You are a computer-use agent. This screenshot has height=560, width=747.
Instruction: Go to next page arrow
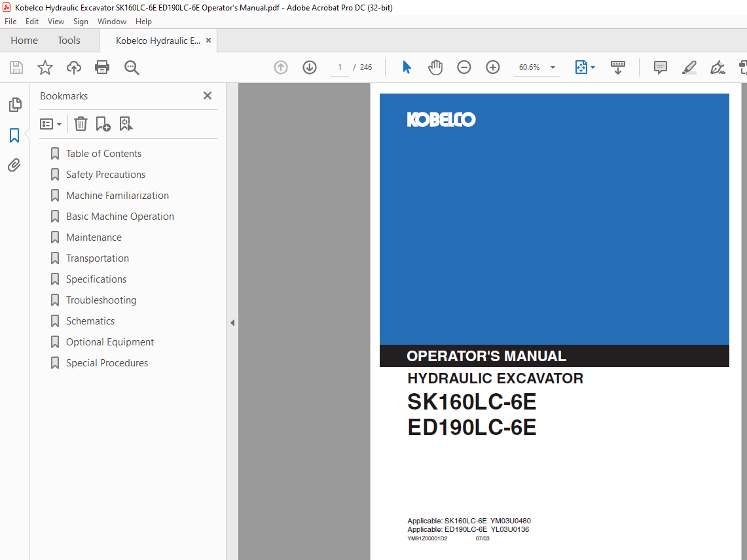(x=310, y=67)
